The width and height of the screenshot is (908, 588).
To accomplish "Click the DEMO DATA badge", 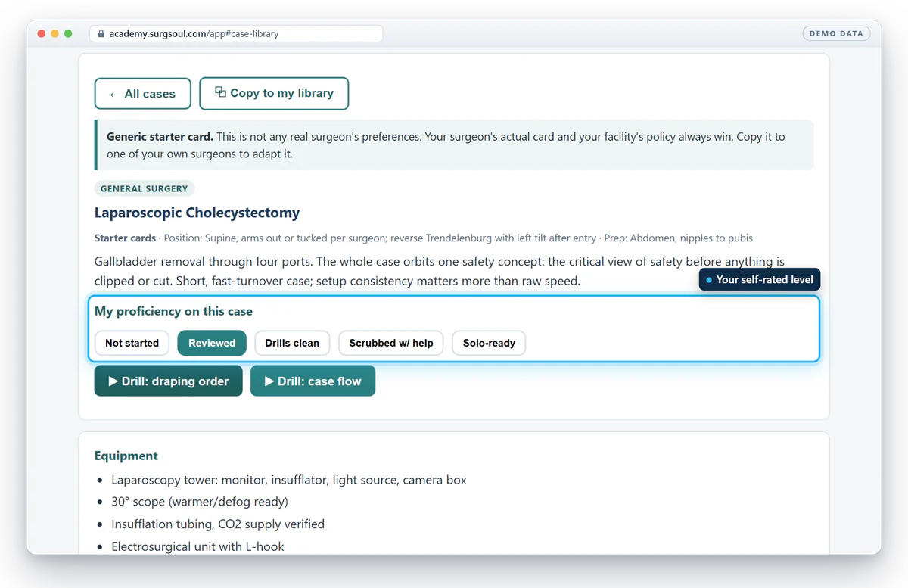I will (x=836, y=33).
